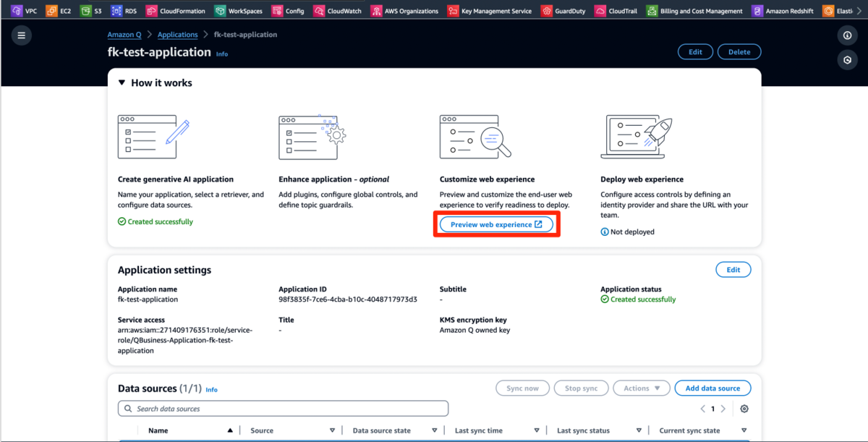Open the S3 service shortcut
This screenshot has width=868, height=442.
tap(92, 11)
